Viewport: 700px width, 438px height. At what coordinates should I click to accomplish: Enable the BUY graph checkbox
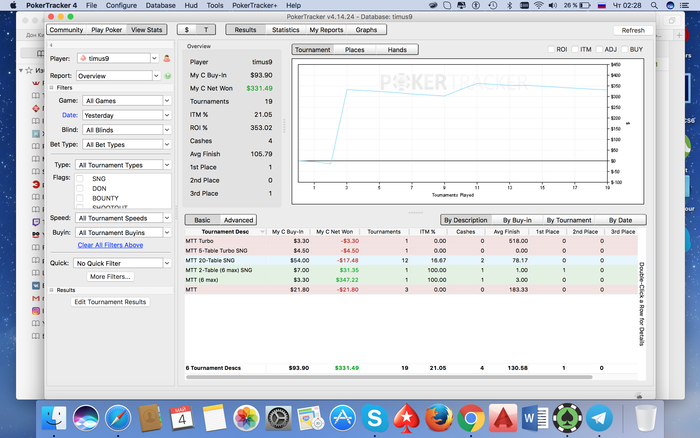point(625,49)
